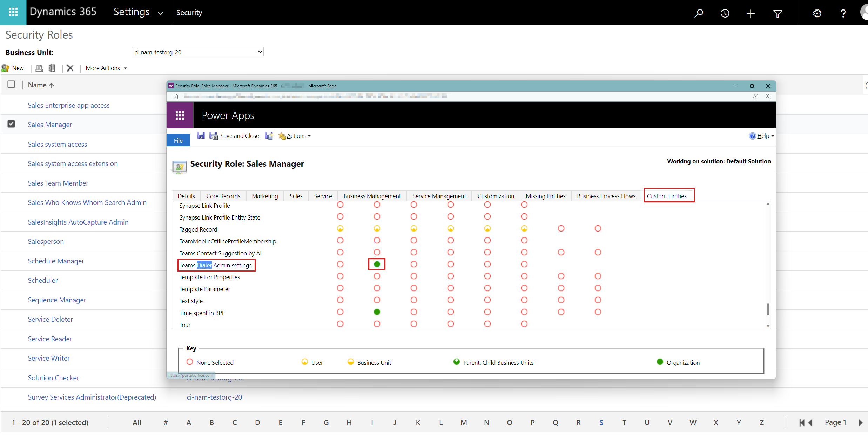Open advanced find filter icon
This screenshot has height=435, width=868.
[778, 13]
